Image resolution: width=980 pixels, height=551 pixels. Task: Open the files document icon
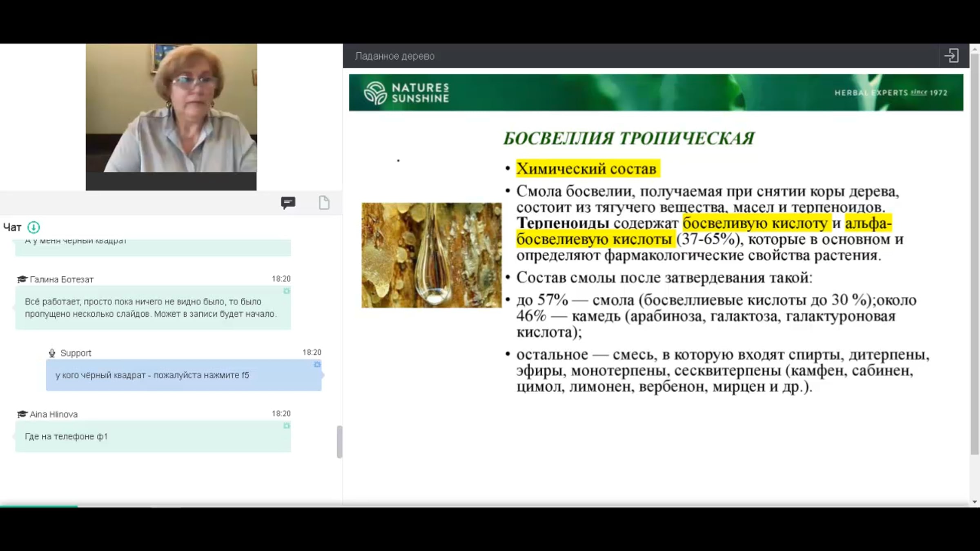point(324,202)
